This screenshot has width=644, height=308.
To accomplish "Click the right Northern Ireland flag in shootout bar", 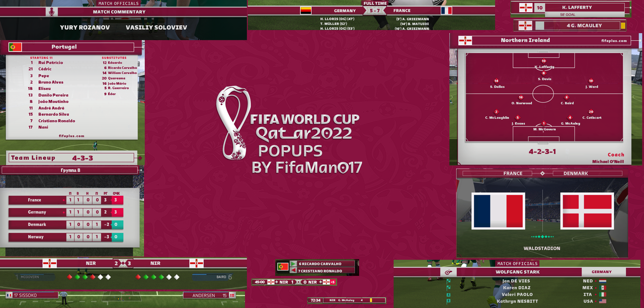I will [196, 263].
